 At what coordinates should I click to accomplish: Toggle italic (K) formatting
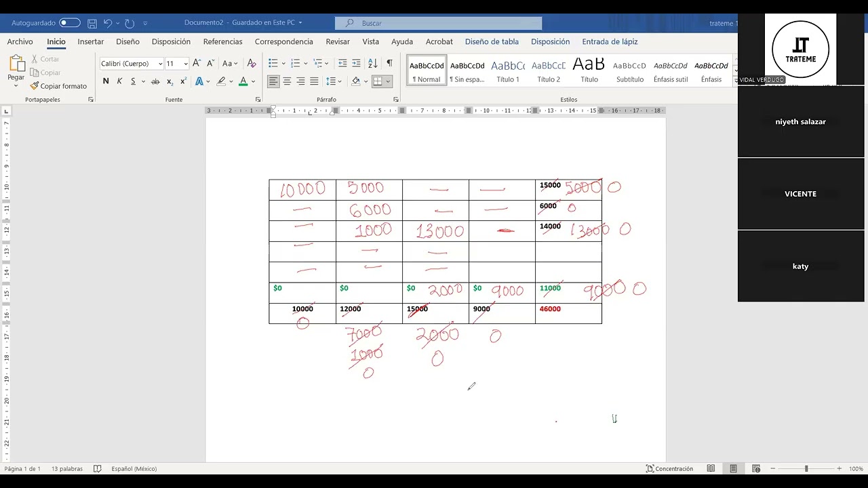[x=119, y=81]
